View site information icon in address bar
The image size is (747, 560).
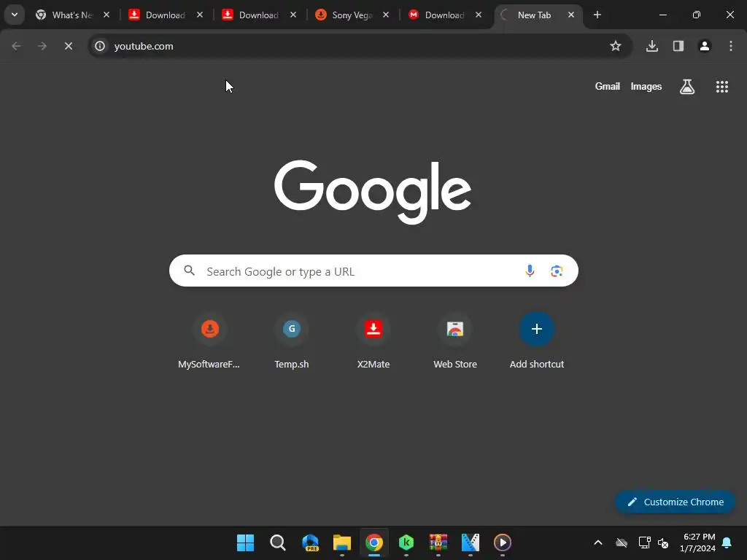pos(99,46)
